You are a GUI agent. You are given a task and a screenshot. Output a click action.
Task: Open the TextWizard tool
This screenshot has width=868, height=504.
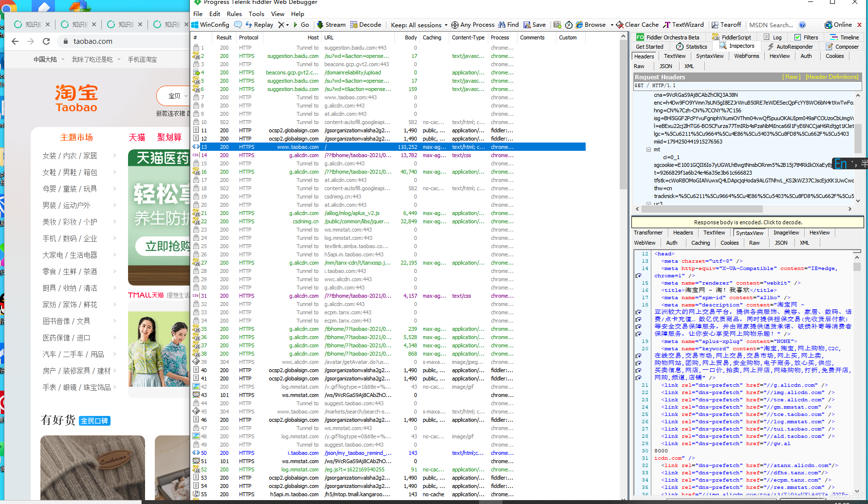coord(683,25)
